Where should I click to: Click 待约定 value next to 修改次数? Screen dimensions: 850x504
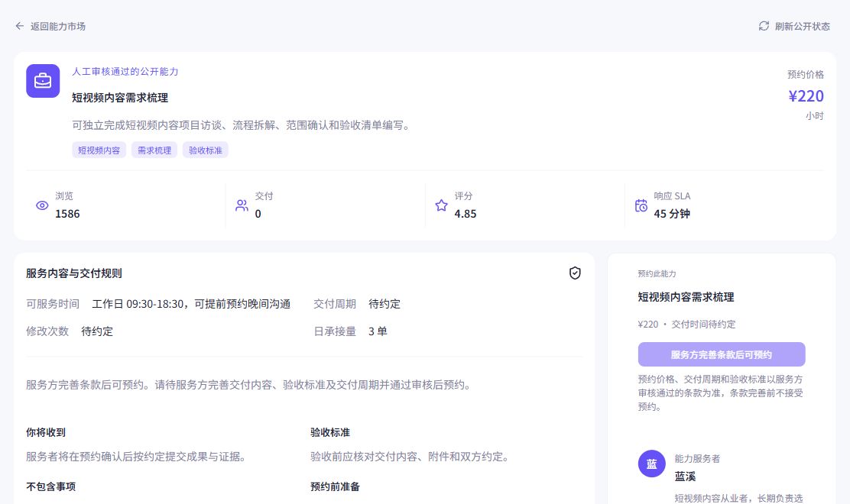point(97,331)
